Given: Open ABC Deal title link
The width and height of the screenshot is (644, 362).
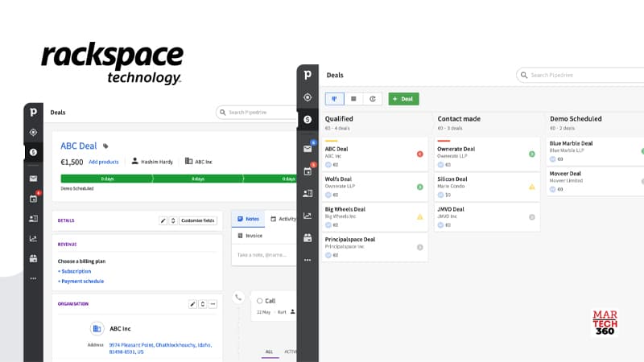Looking at the screenshot, I should point(78,146).
